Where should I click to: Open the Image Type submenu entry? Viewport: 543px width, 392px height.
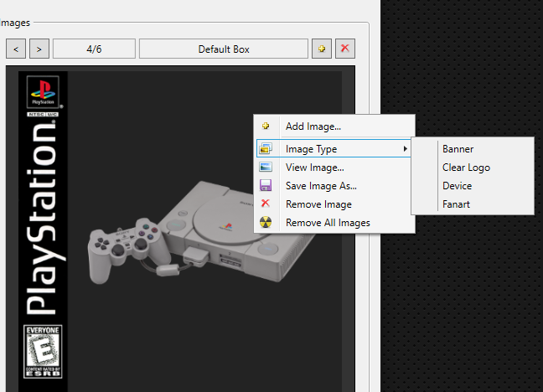pos(334,149)
